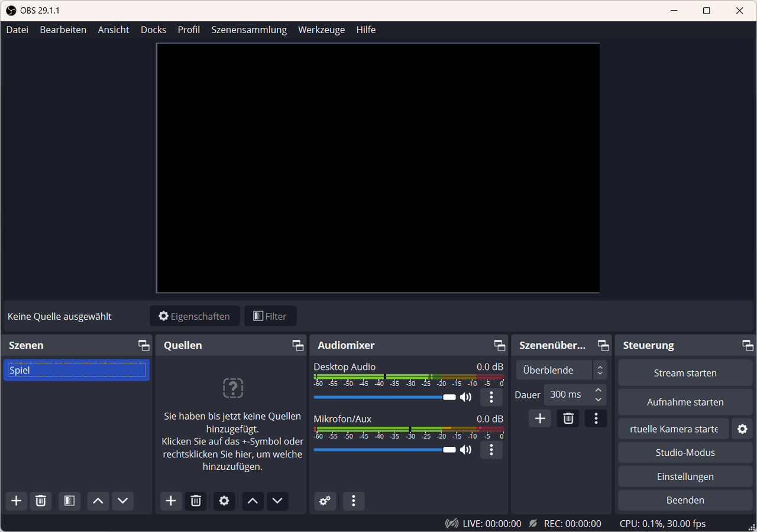Undock the Szenen panel
The height and width of the screenshot is (532, 757).
pos(144,345)
